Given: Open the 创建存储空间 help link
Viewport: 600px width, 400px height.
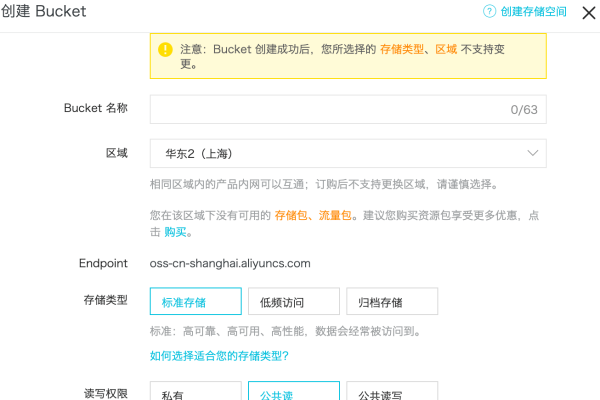Looking at the screenshot, I should pyautogui.click(x=533, y=12).
